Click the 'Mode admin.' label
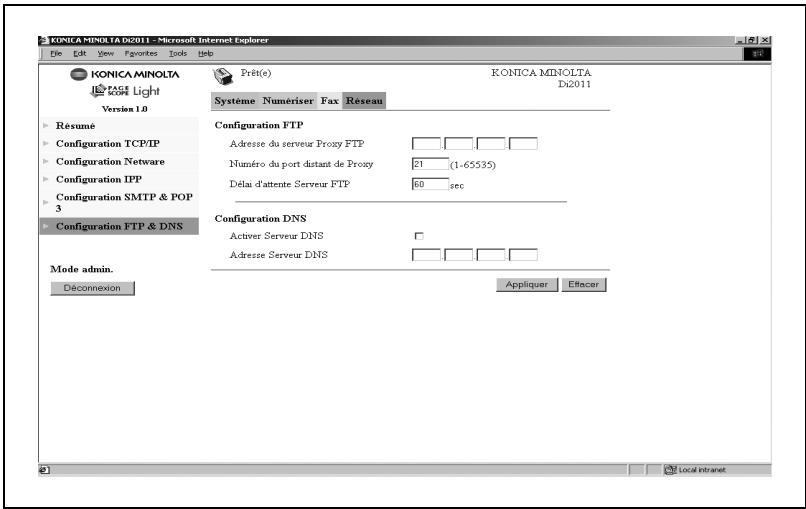The image size is (806, 509). [x=82, y=269]
